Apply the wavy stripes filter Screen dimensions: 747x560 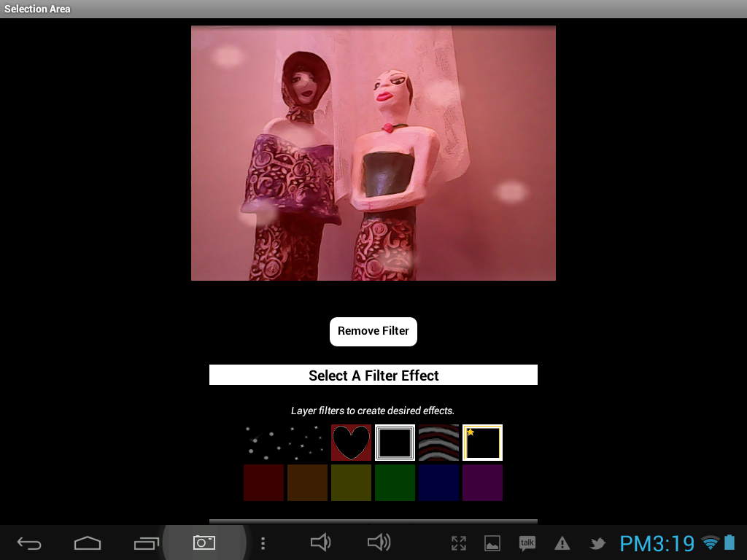[438, 443]
